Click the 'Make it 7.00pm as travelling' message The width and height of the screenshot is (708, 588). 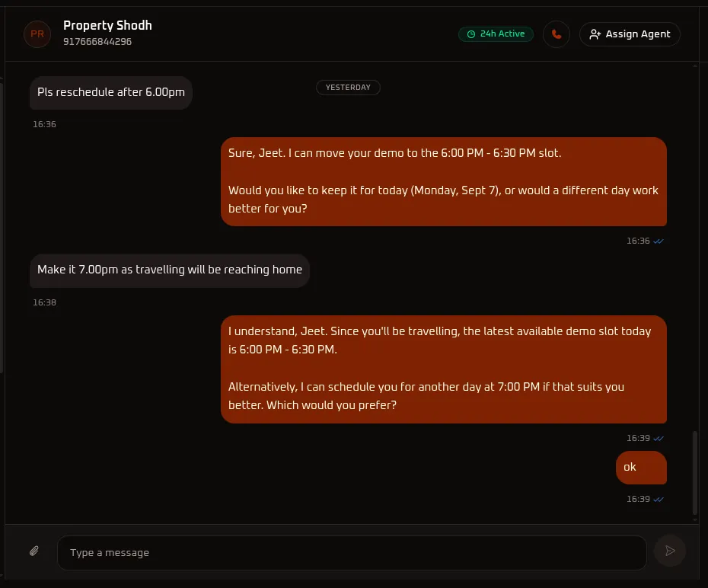tap(170, 270)
